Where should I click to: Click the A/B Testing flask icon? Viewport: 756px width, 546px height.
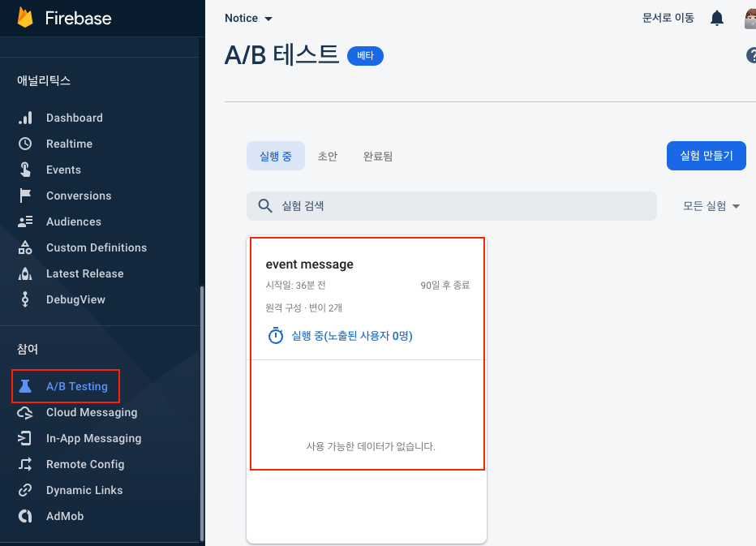[25, 386]
